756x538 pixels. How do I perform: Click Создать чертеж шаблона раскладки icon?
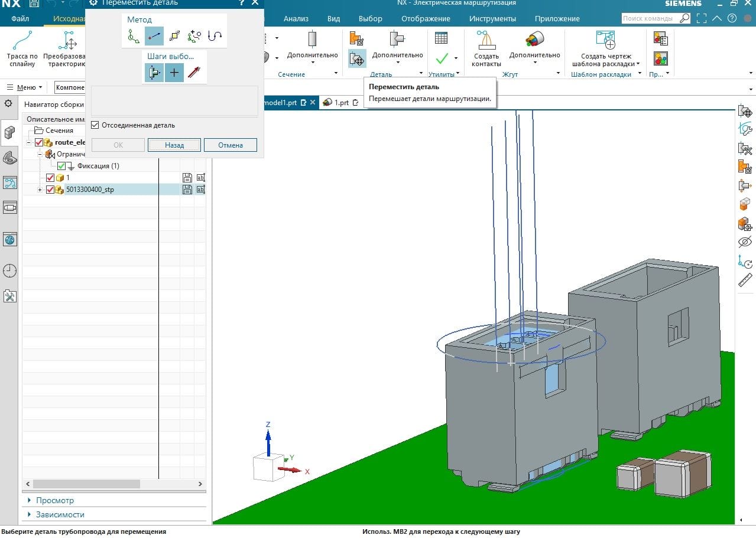click(x=606, y=40)
